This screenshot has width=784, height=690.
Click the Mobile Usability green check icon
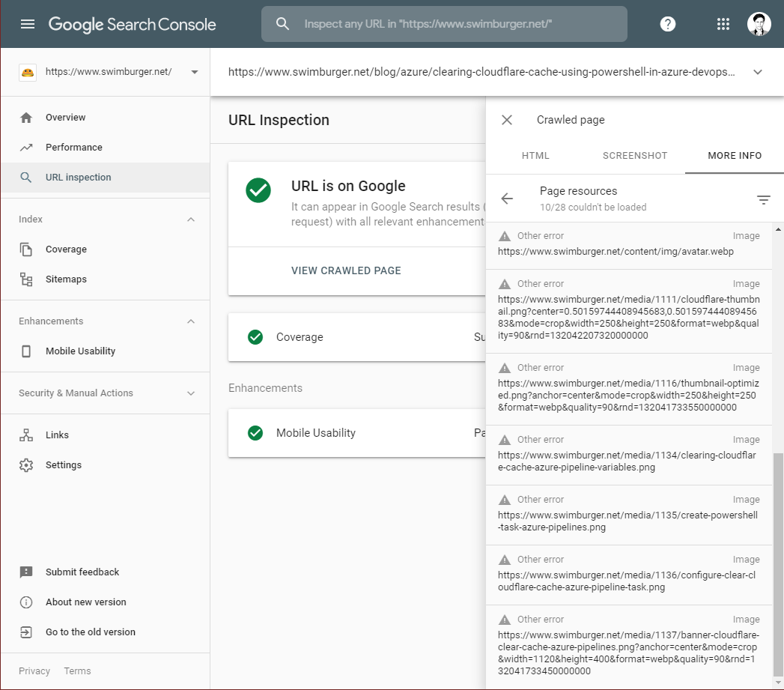tap(255, 433)
